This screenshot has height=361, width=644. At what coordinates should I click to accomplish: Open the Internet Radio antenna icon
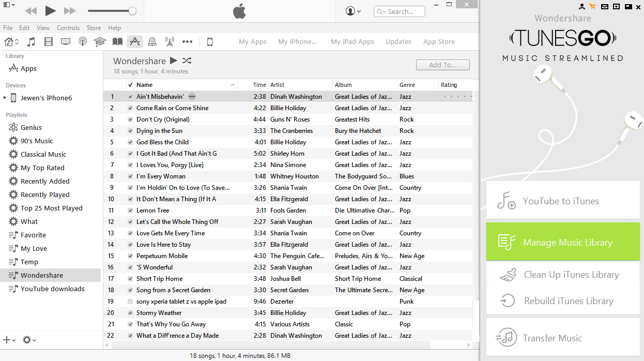(x=170, y=42)
